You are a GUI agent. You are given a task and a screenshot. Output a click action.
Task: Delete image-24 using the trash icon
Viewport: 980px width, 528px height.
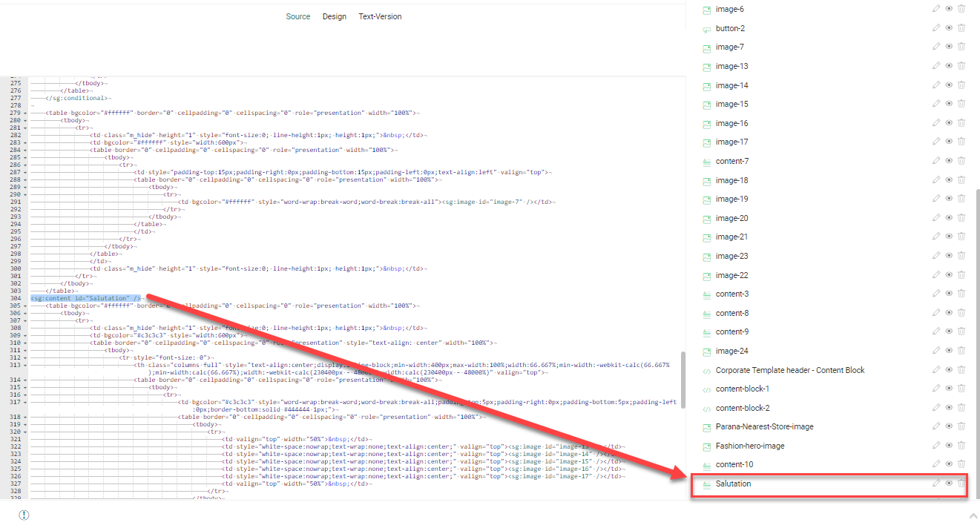click(x=961, y=351)
